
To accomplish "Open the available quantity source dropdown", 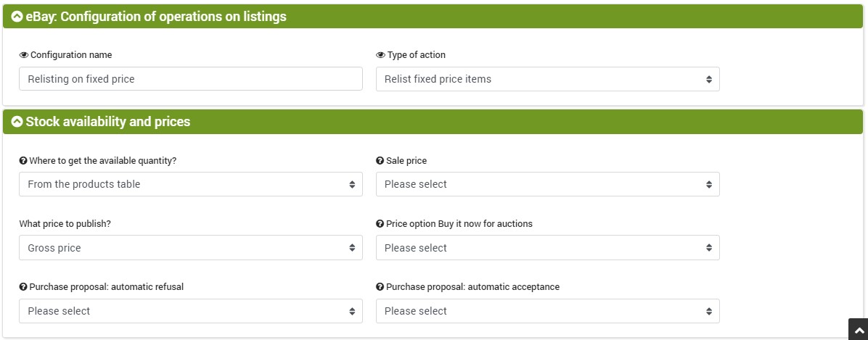I will point(191,184).
